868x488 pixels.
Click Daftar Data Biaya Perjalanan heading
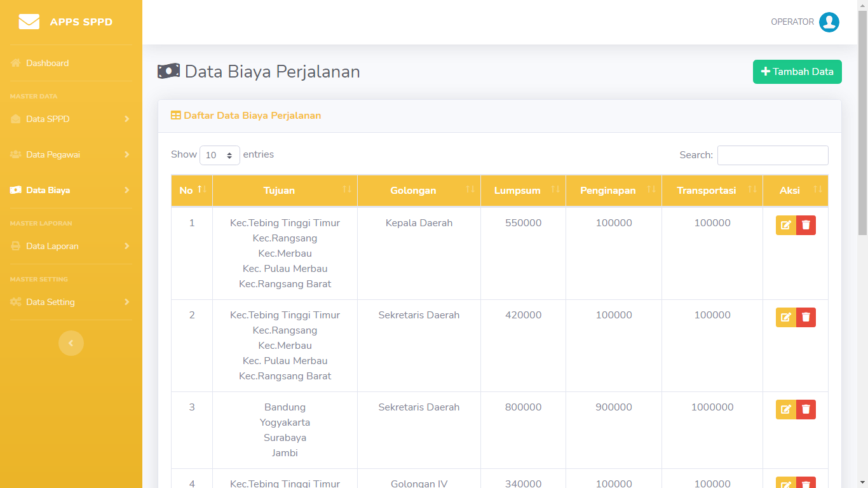tap(252, 116)
